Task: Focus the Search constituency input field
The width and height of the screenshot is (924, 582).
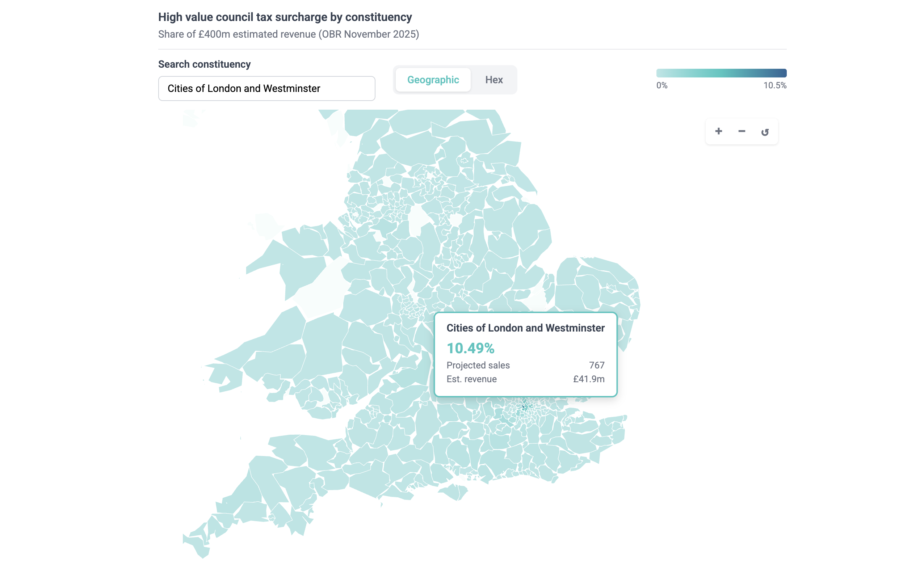Action: point(266,89)
